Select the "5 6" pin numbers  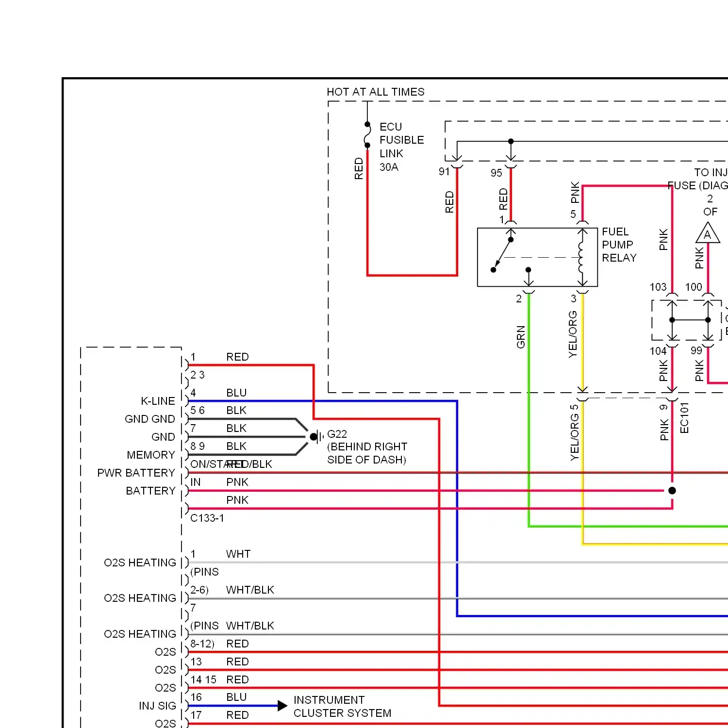point(198,410)
